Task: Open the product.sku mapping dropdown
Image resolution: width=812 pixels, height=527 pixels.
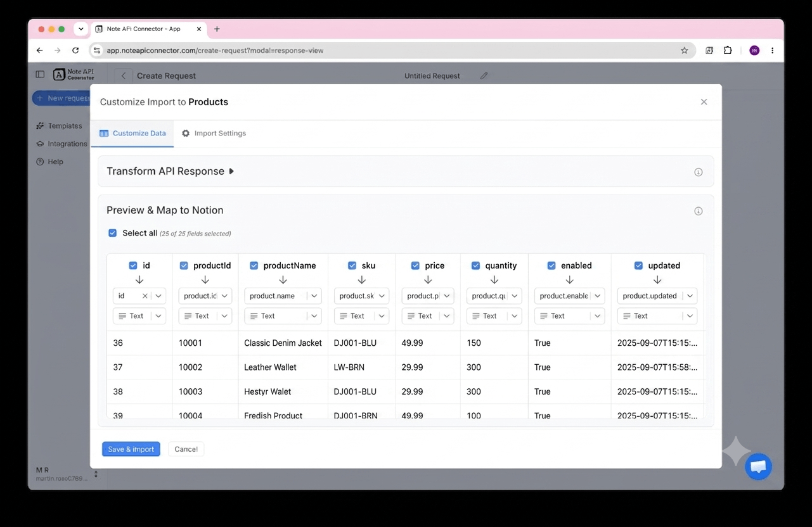Action: click(361, 296)
